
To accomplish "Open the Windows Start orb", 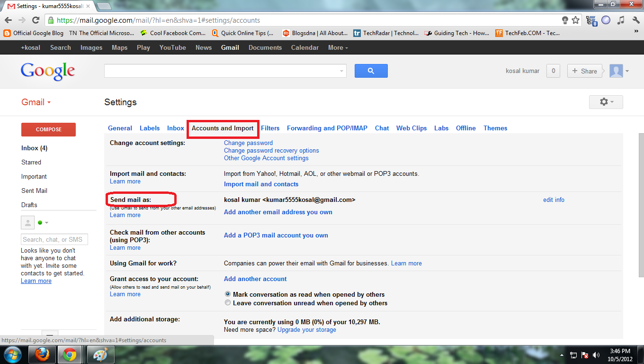I will [12, 355].
